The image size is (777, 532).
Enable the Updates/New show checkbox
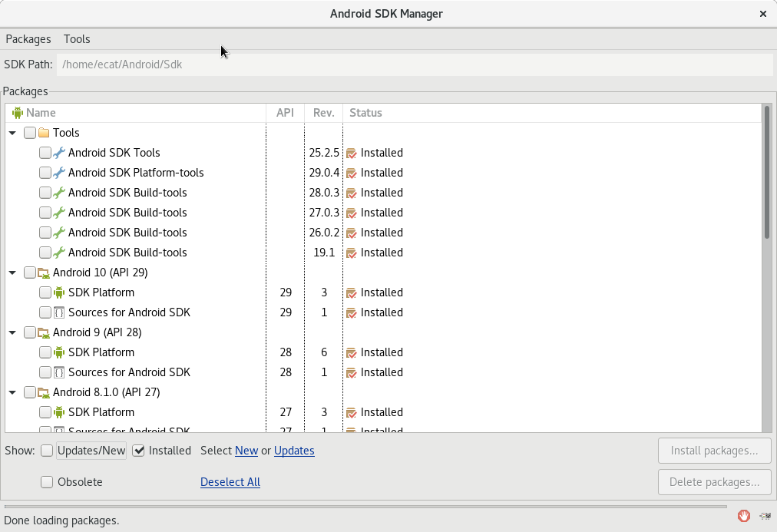pos(47,451)
